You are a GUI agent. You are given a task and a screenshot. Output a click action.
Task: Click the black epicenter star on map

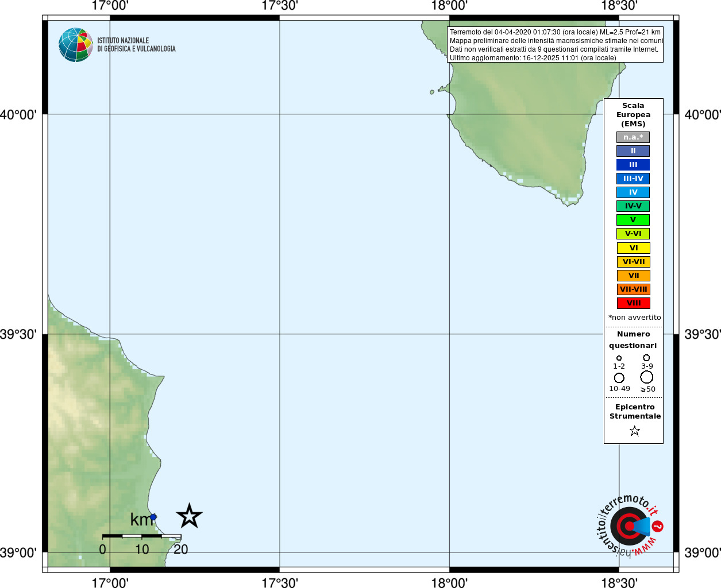tap(189, 516)
